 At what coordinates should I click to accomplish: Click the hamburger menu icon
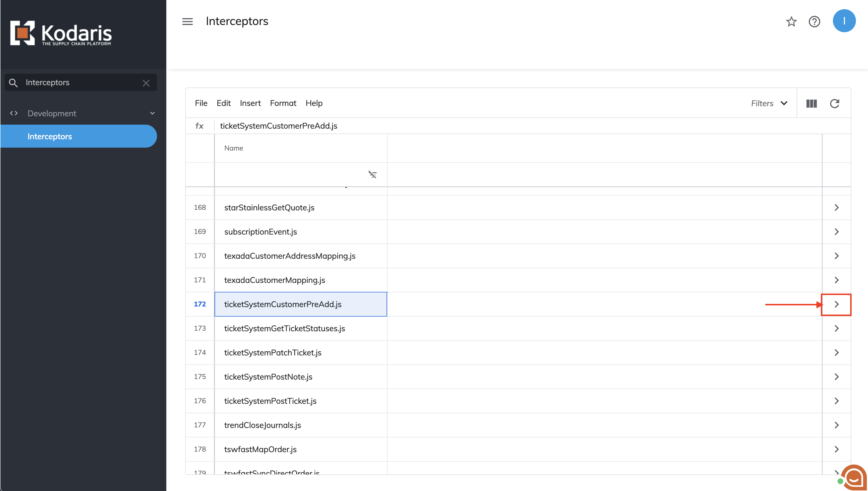[x=187, y=22]
